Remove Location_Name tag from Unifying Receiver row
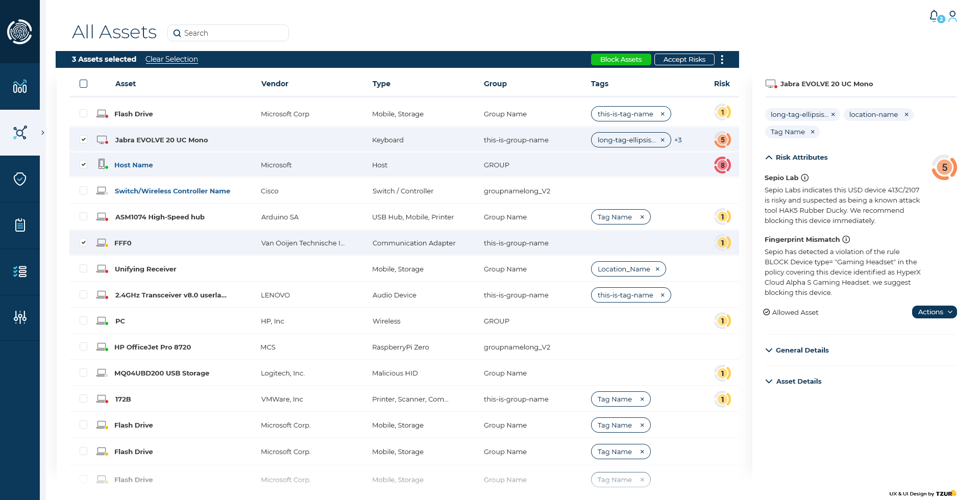The width and height of the screenshot is (980, 500). [x=657, y=269]
